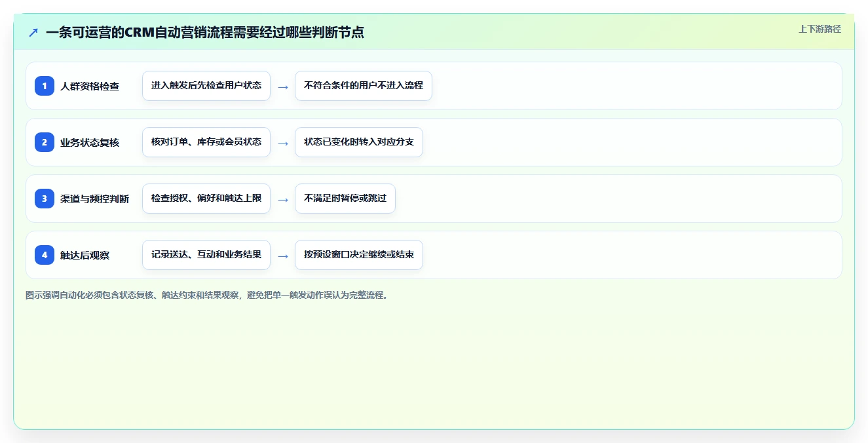Click the 不满足时暂停或跳过 box
The width and height of the screenshot is (868, 443).
345,199
